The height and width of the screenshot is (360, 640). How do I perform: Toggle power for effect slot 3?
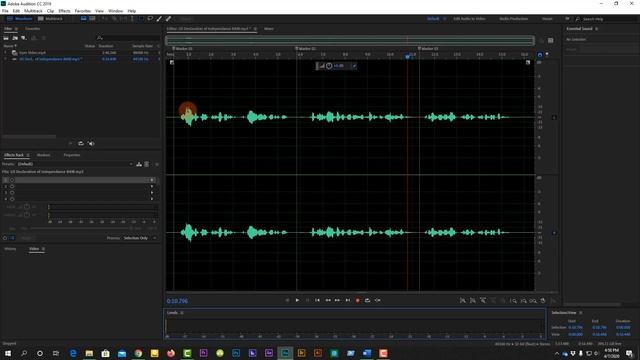[x=12, y=193]
